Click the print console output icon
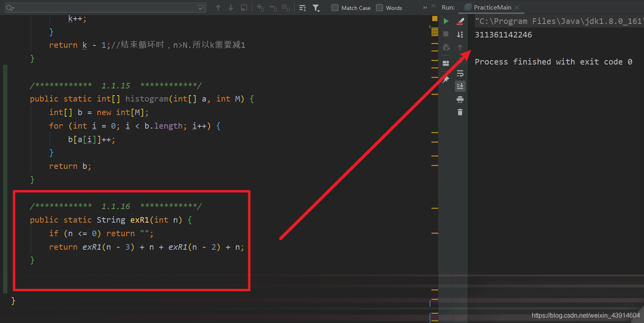Screen dimensions: 644x323 [460, 99]
